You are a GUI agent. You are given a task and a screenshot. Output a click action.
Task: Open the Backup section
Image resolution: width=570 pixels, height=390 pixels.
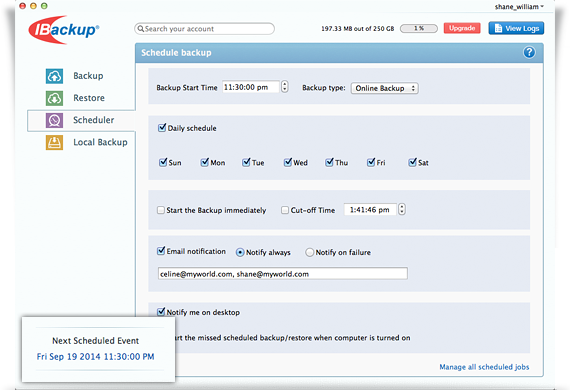tap(88, 76)
